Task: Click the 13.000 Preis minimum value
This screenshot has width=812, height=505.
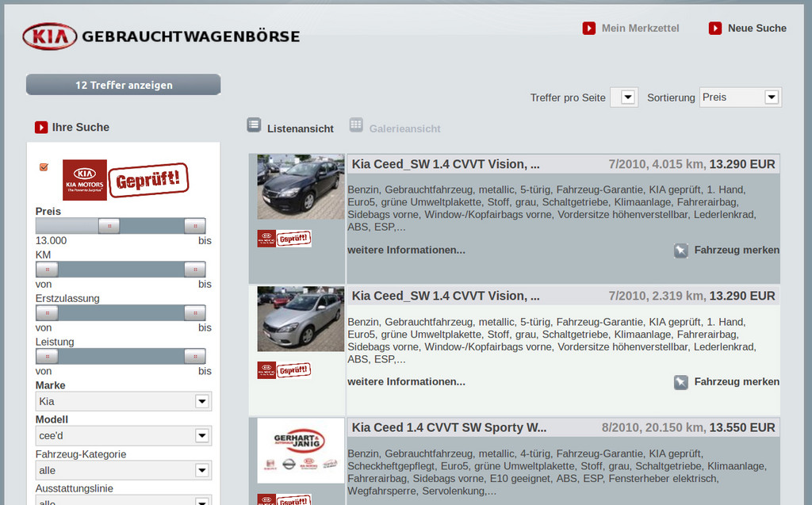Action: [x=52, y=240]
